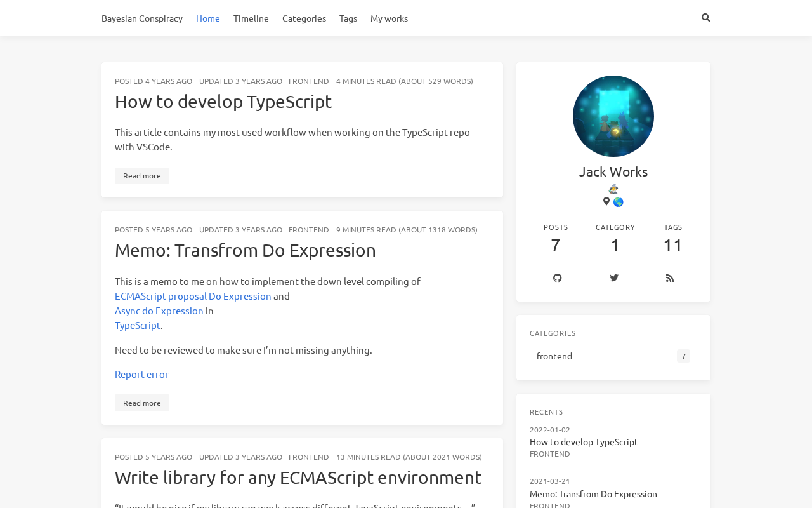The image size is (812, 508).
Task: Click the Bayesian Conspiracy site title
Action: click(142, 18)
